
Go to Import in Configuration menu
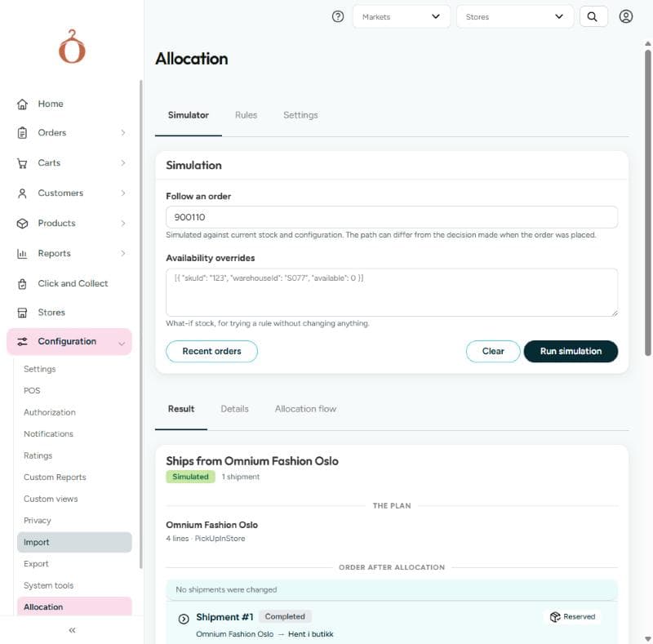point(74,542)
